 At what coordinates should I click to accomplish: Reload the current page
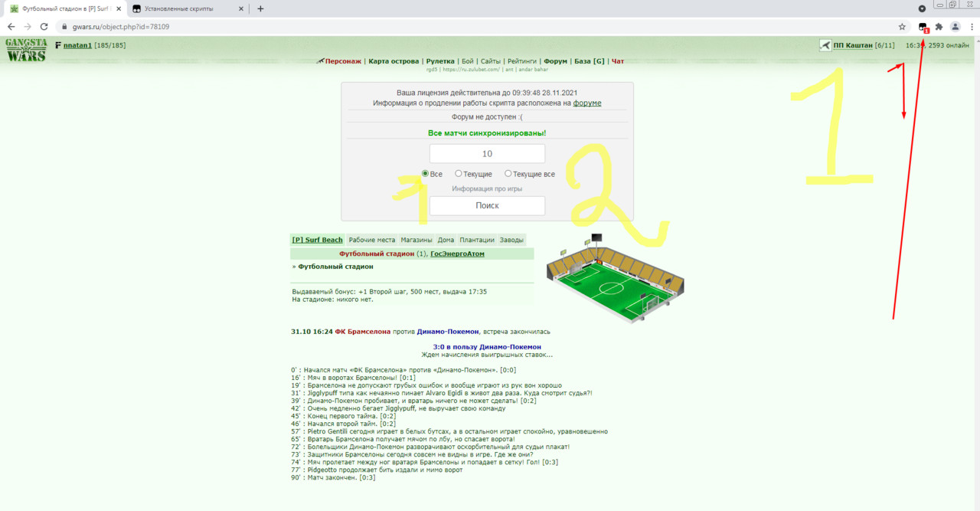point(44,26)
